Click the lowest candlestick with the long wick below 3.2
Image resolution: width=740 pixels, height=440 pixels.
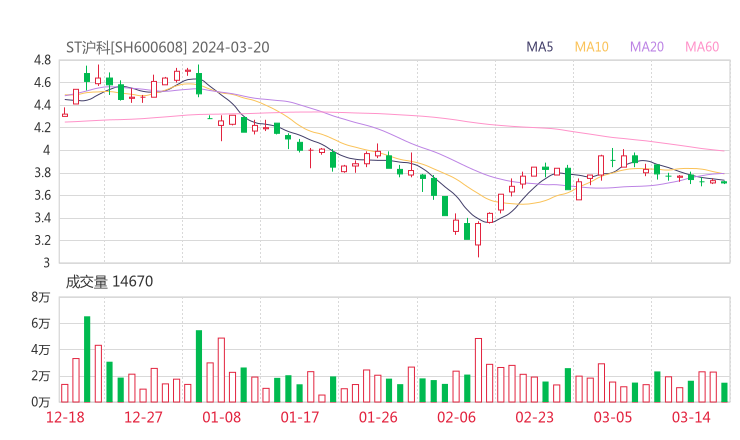(x=478, y=240)
